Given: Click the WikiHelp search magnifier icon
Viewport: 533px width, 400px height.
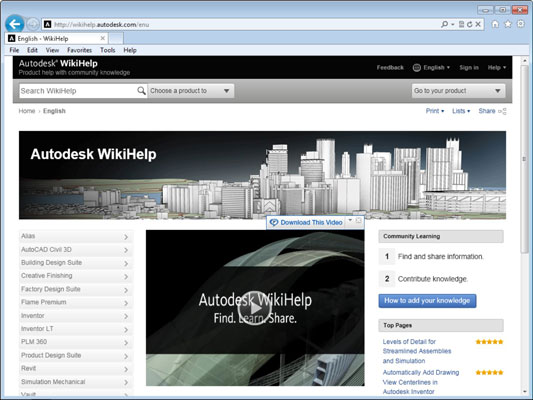Looking at the screenshot, I should 141,91.
